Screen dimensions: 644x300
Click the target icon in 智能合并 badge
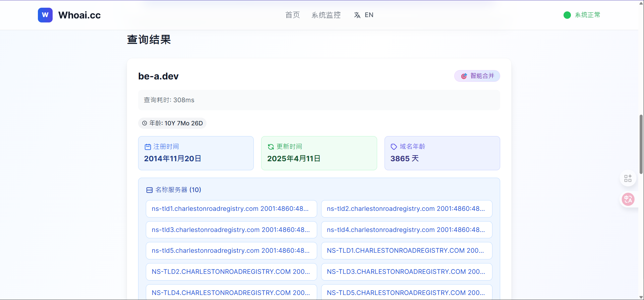[x=464, y=76]
